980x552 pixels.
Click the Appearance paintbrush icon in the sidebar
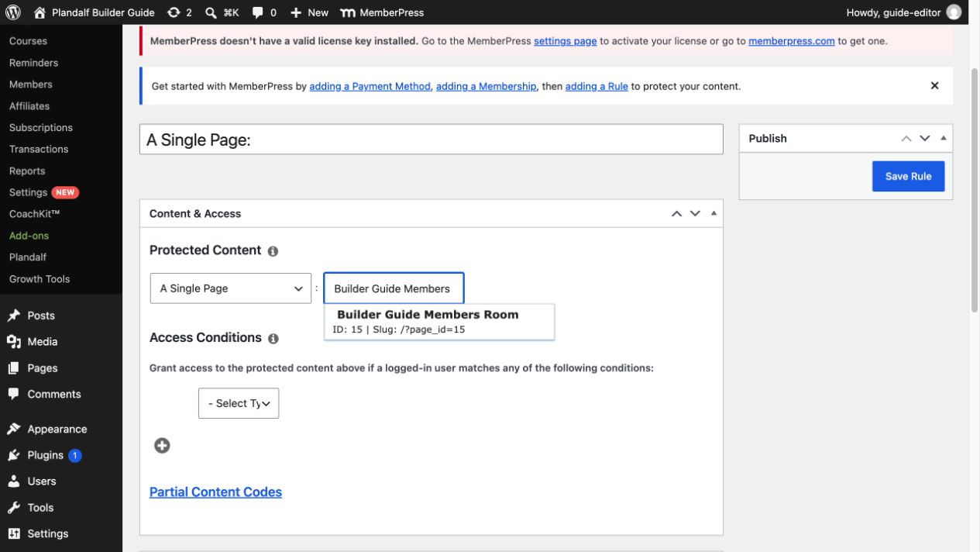click(x=14, y=429)
